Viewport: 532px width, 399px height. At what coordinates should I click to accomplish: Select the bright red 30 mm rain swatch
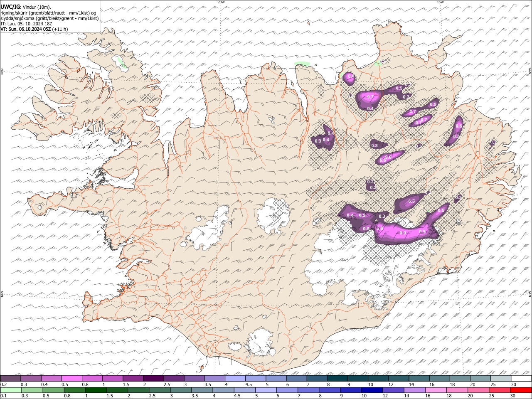coord(521,390)
